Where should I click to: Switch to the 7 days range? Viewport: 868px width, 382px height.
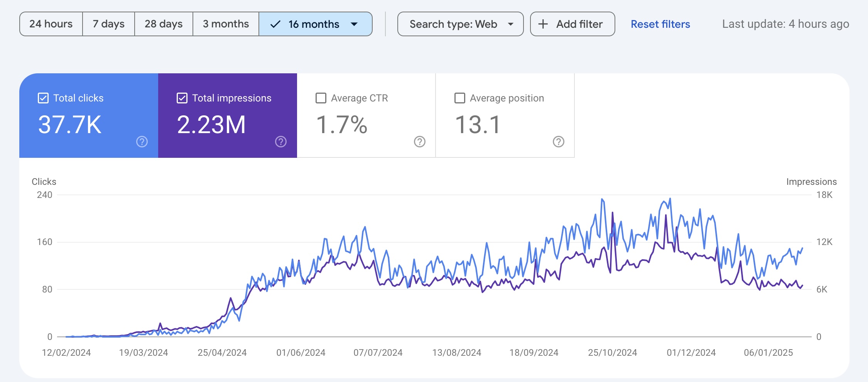pos(108,24)
